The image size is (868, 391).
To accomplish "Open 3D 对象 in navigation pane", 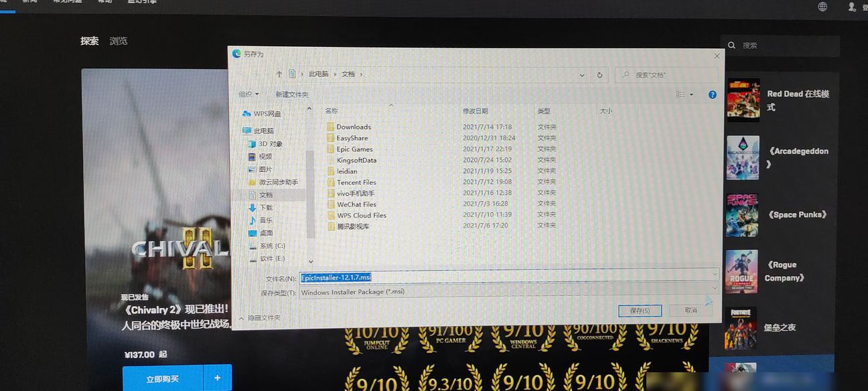I will pos(265,144).
